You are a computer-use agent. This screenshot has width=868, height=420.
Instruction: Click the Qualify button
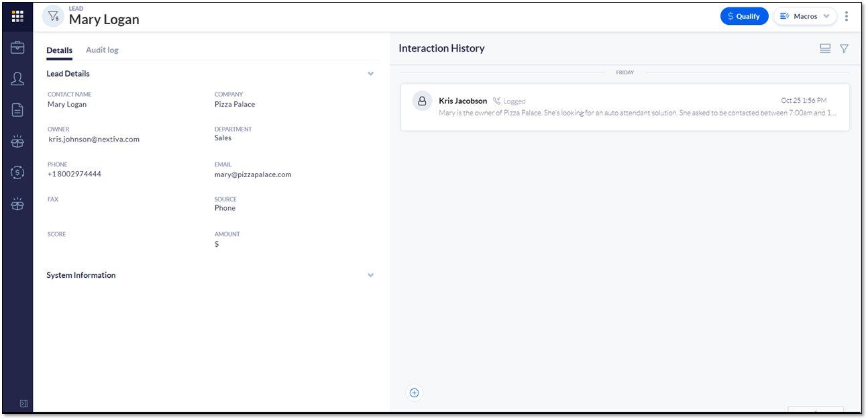[x=744, y=15]
